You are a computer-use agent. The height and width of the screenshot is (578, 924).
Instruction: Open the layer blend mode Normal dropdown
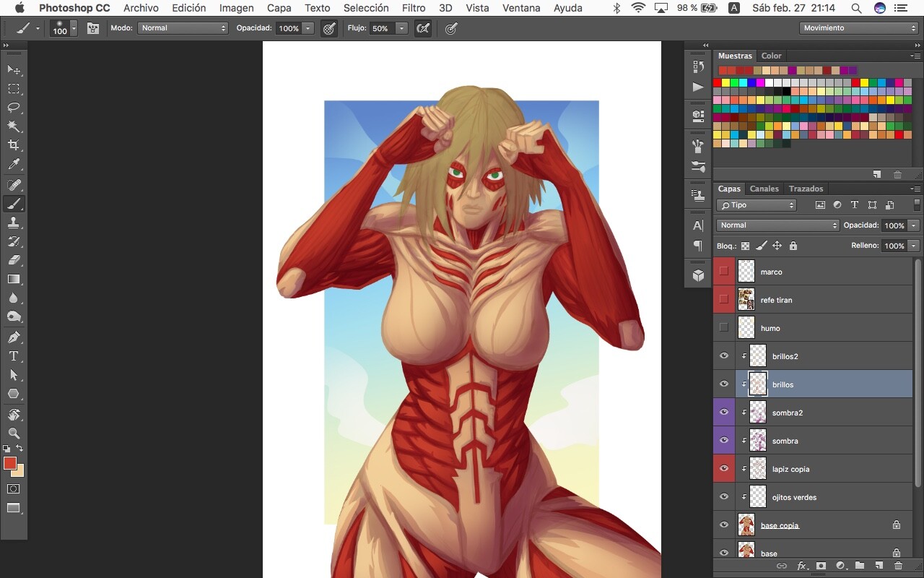point(777,225)
